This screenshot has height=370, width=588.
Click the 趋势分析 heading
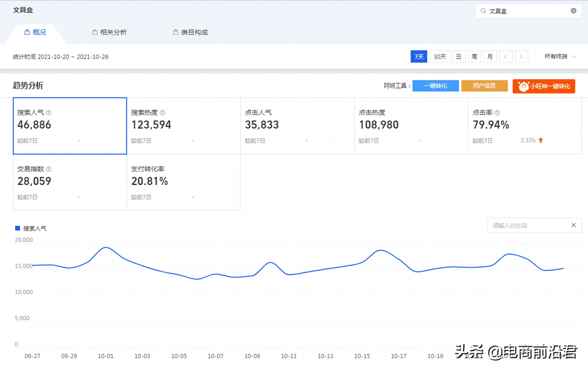(28, 86)
